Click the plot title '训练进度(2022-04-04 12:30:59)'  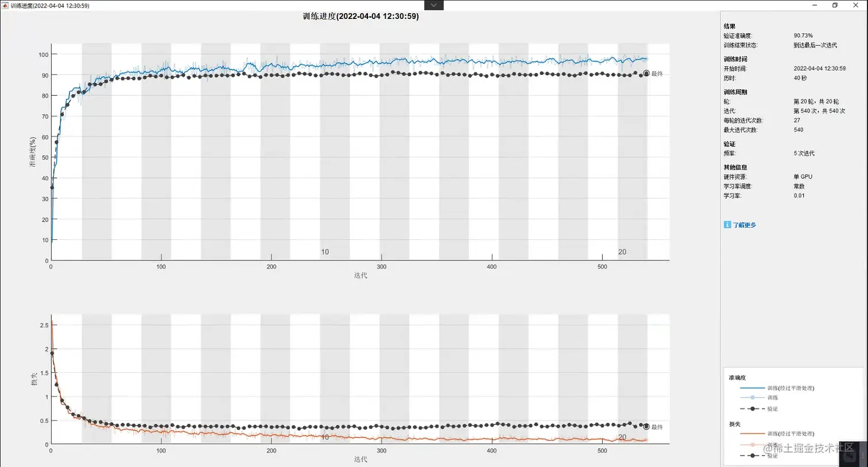pos(361,16)
